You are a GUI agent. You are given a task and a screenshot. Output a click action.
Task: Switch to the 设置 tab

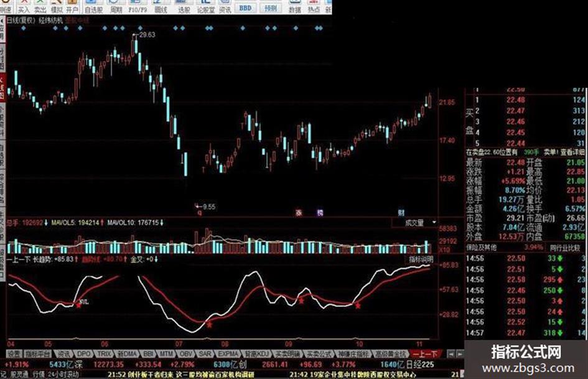pos(14,354)
